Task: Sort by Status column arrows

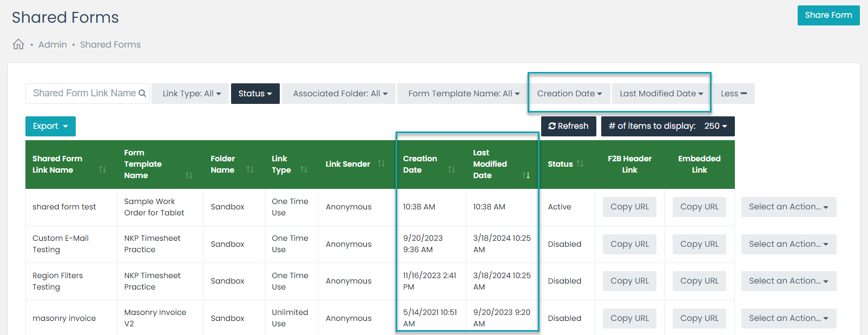Action: point(580,163)
